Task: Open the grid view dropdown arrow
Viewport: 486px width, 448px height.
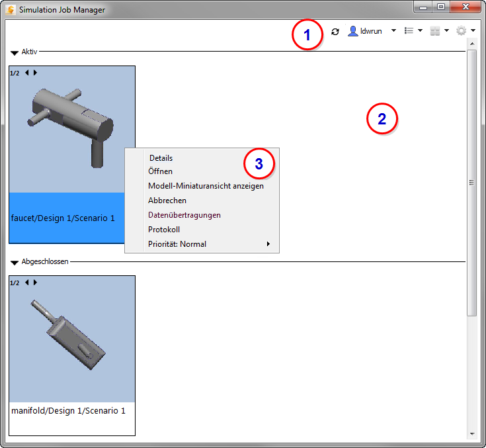Action: (x=446, y=30)
